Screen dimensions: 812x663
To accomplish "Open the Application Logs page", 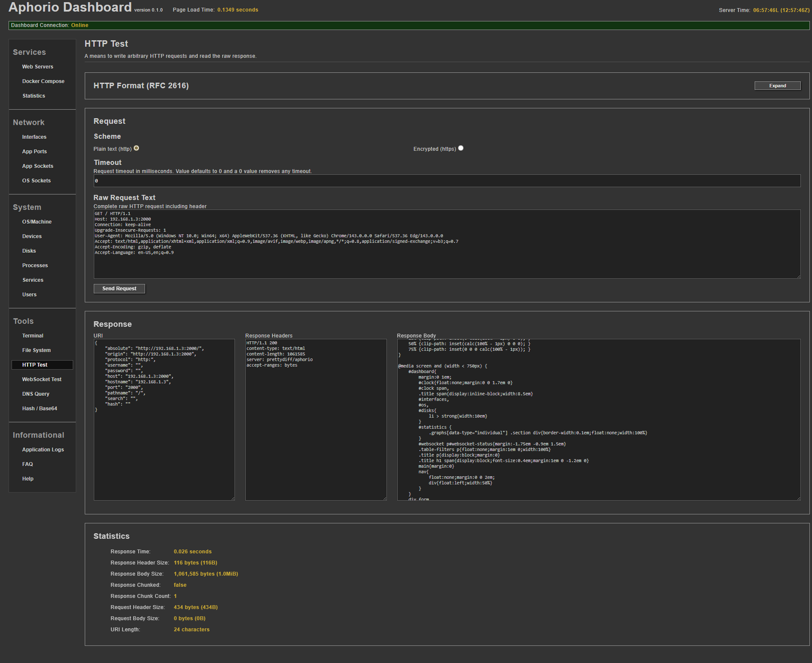I will (43, 450).
